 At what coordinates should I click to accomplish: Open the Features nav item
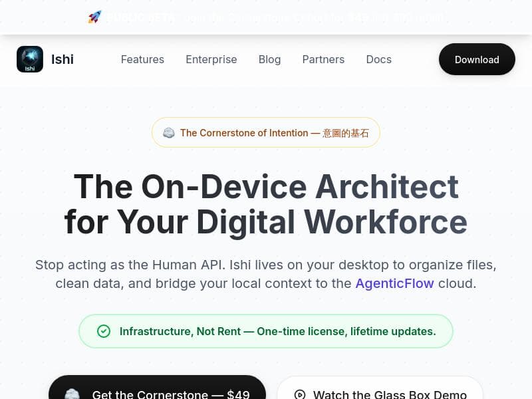tap(142, 59)
